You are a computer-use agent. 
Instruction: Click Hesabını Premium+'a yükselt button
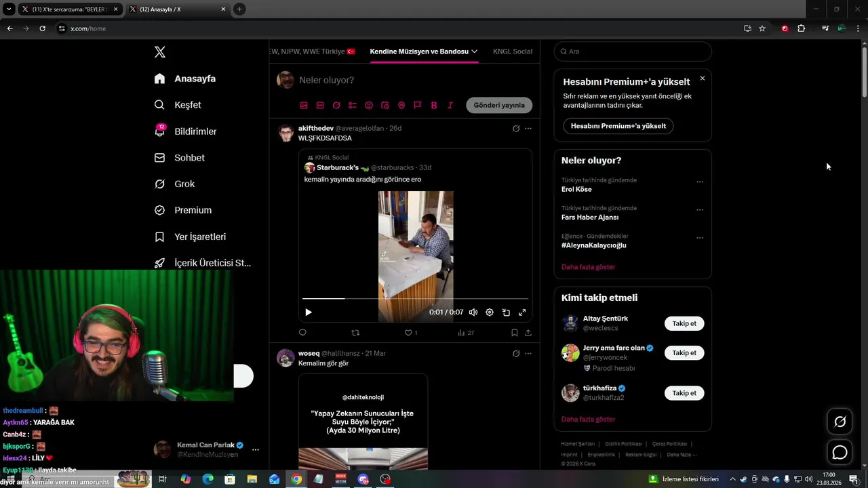(618, 126)
